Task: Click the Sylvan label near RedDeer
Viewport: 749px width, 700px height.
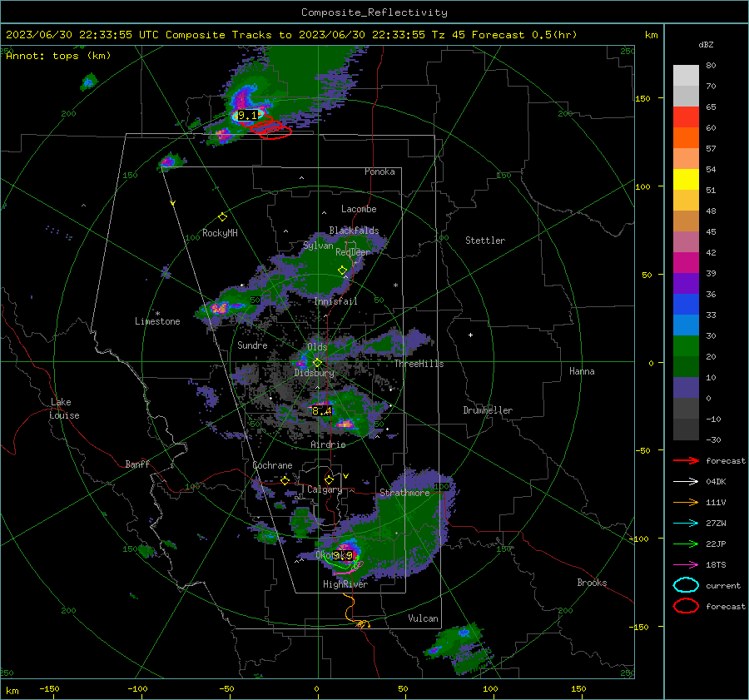Action: pos(318,246)
